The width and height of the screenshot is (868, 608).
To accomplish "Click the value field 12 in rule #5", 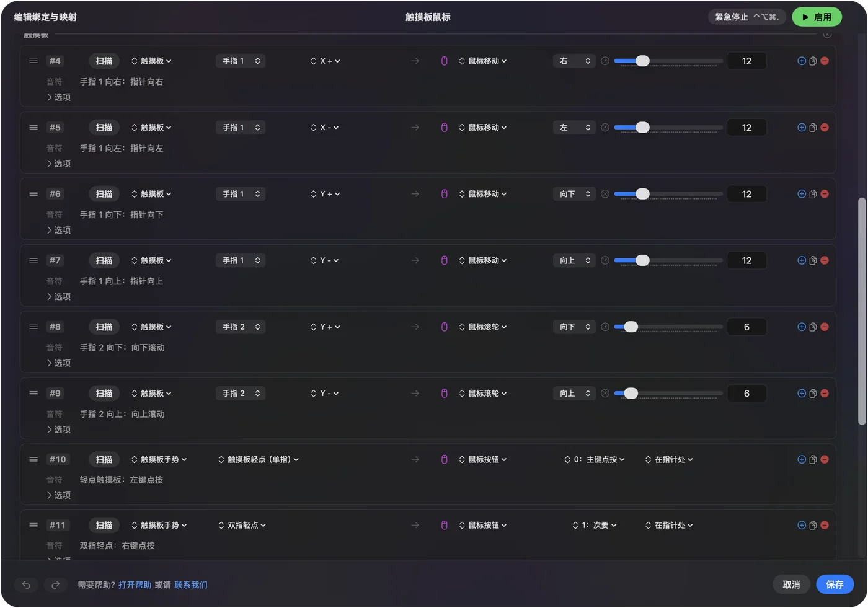I will 746,128.
